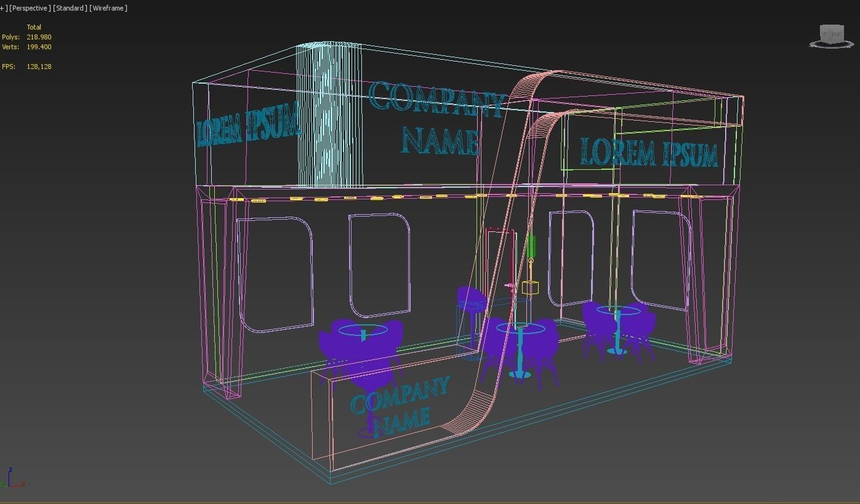Click the FPS value 128,128

coord(39,66)
